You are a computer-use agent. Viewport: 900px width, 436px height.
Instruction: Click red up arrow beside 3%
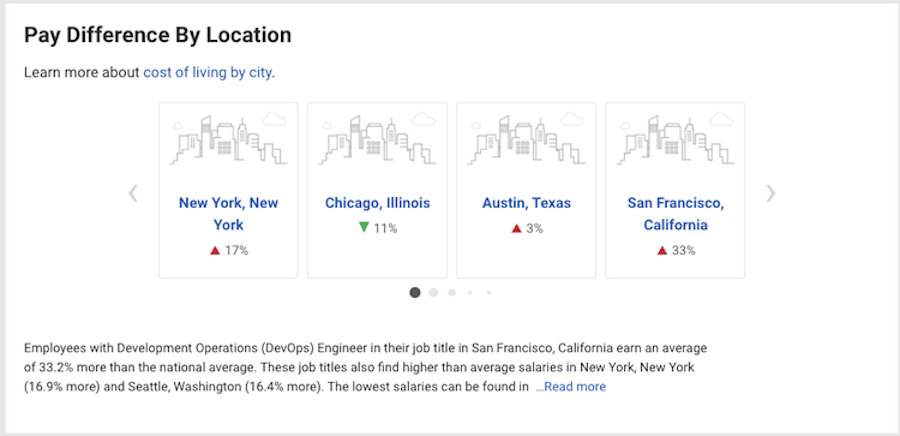pos(516,229)
